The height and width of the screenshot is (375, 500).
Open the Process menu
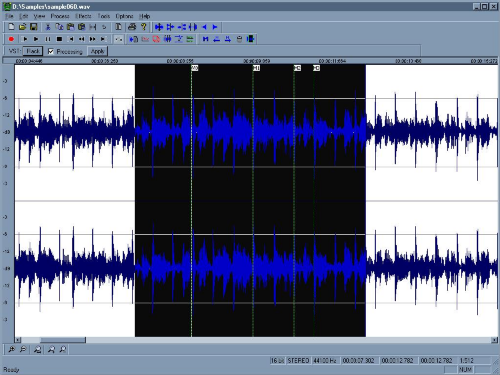[x=60, y=16]
